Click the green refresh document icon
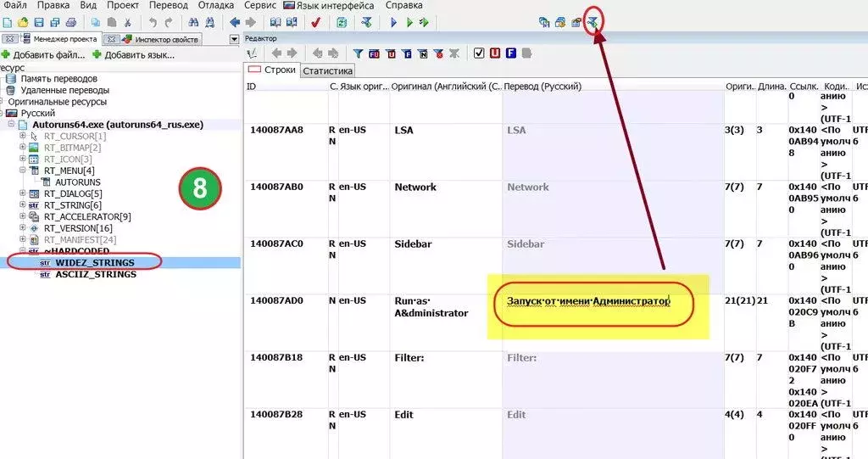This screenshot has height=459, width=868. click(342, 23)
